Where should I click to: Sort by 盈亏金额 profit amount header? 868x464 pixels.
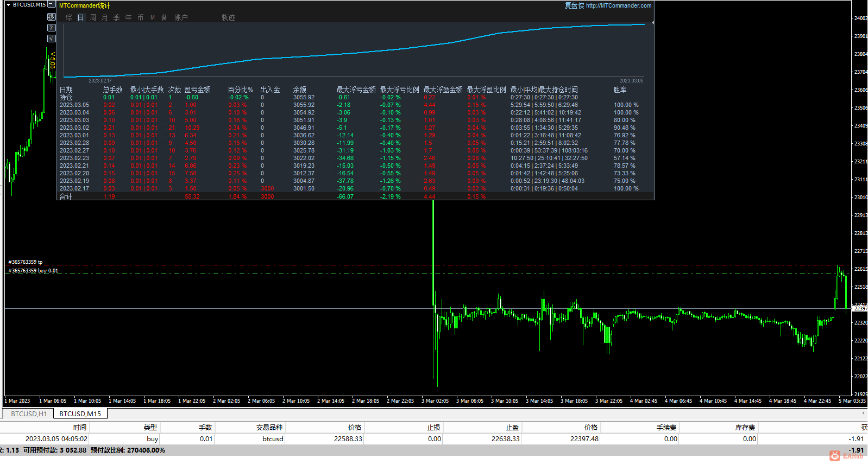coord(198,90)
